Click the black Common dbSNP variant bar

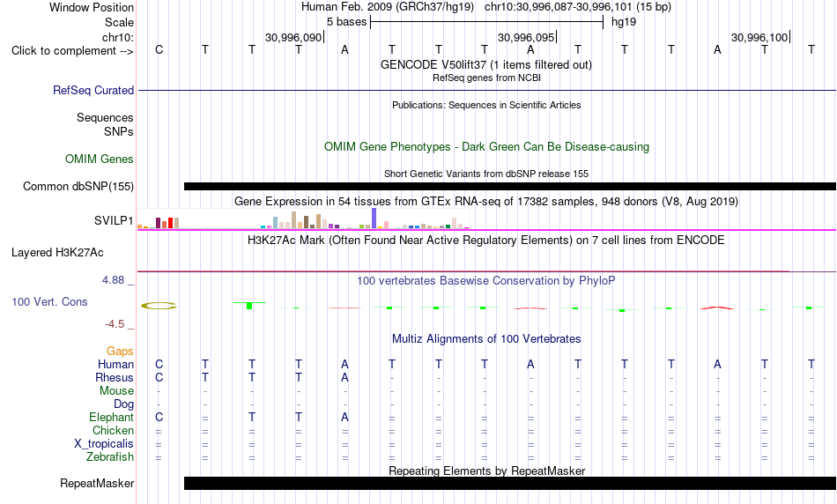[x=510, y=186]
